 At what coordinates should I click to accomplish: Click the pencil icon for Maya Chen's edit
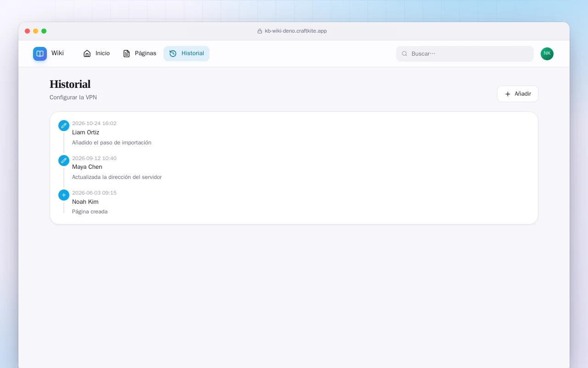64,161
